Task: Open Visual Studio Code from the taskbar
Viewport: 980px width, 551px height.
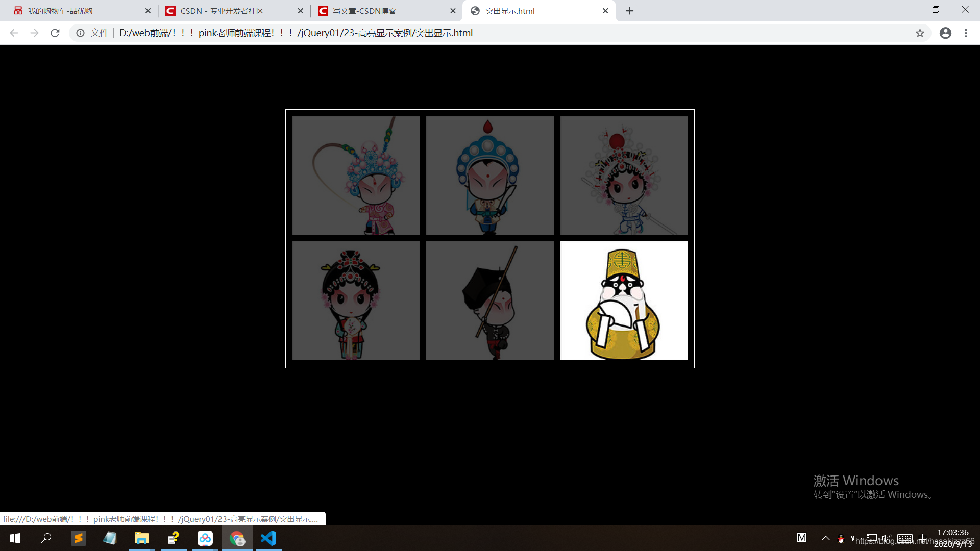Action: click(268, 538)
